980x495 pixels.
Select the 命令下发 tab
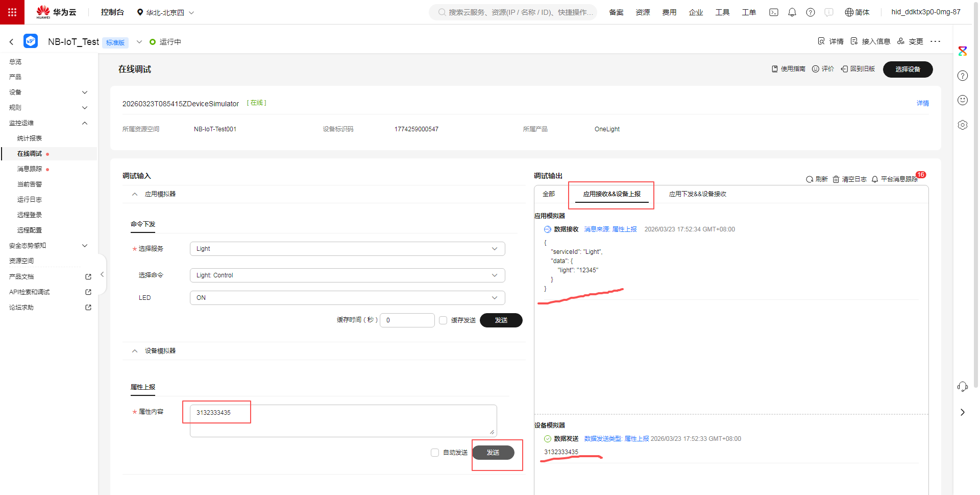click(143, 224)
